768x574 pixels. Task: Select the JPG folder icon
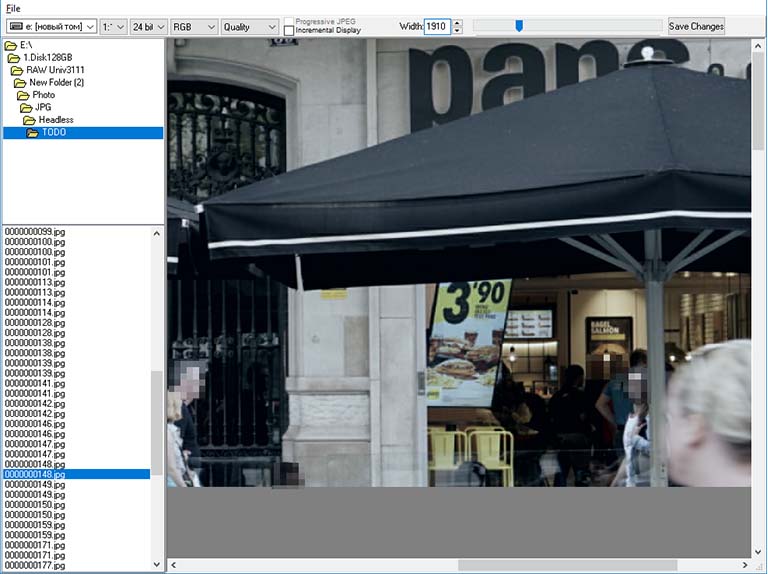(27, 107)
